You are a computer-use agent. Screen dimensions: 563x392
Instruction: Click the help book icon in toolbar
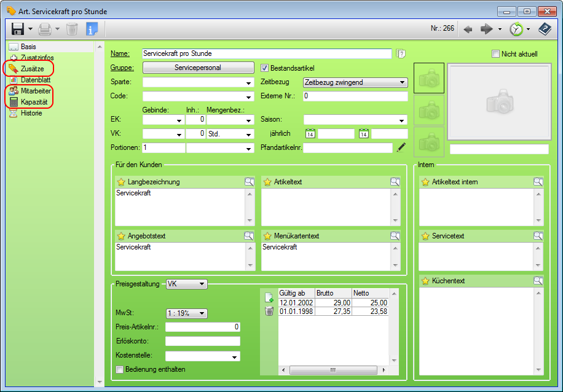pos(544,29)
